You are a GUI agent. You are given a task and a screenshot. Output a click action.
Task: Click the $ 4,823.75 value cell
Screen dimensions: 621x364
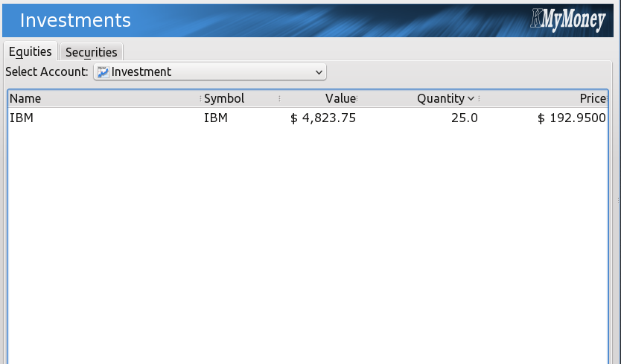pos(322,118)
